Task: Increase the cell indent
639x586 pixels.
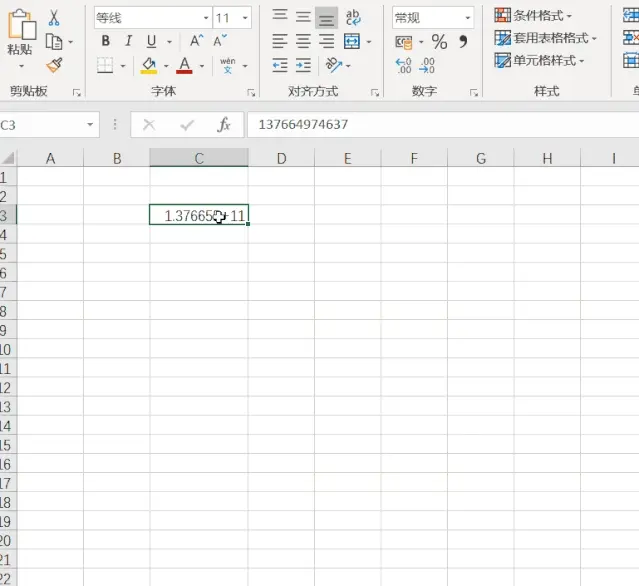Action: [x=303, y=65]
